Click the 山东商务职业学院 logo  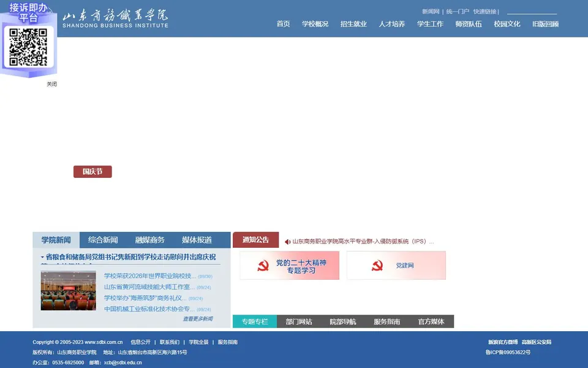click(x=115, y=19)
